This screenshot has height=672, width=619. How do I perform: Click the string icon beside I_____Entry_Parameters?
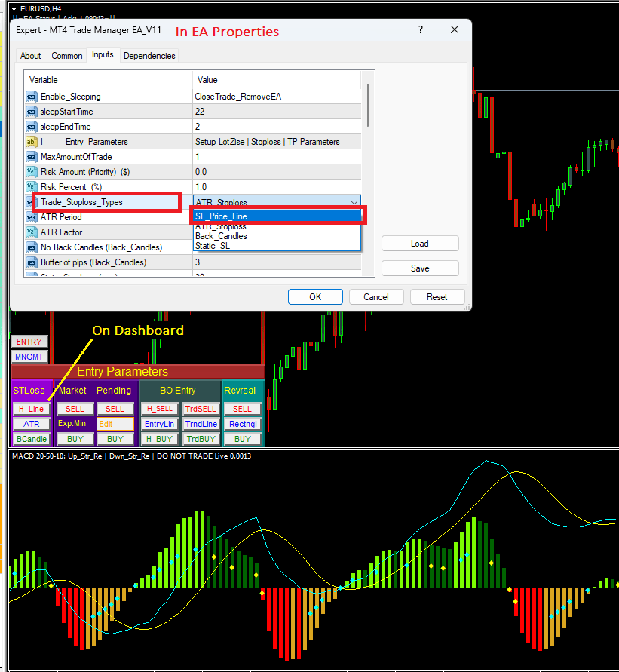coord(32,142)
